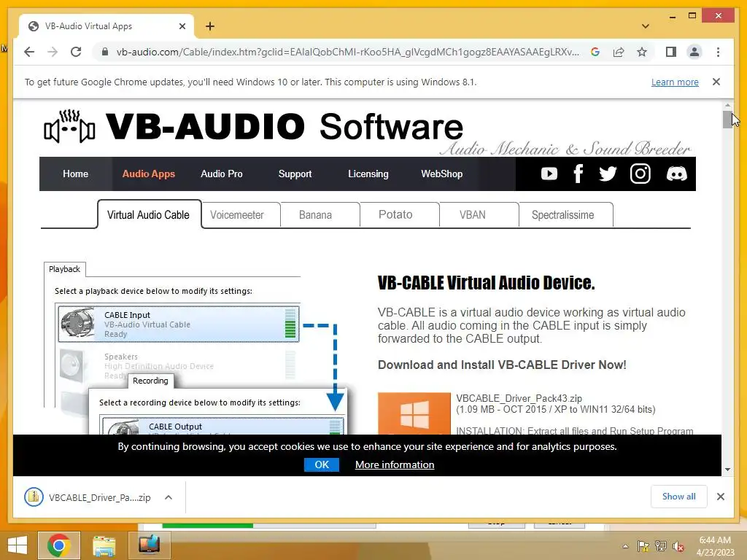Viewport: 747px width, 560px height.
Task: Click the browser forward arrow
Action: 53,52
